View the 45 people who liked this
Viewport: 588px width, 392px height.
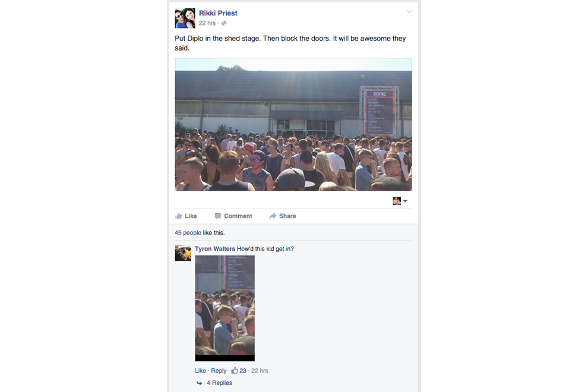coord(188,233)
